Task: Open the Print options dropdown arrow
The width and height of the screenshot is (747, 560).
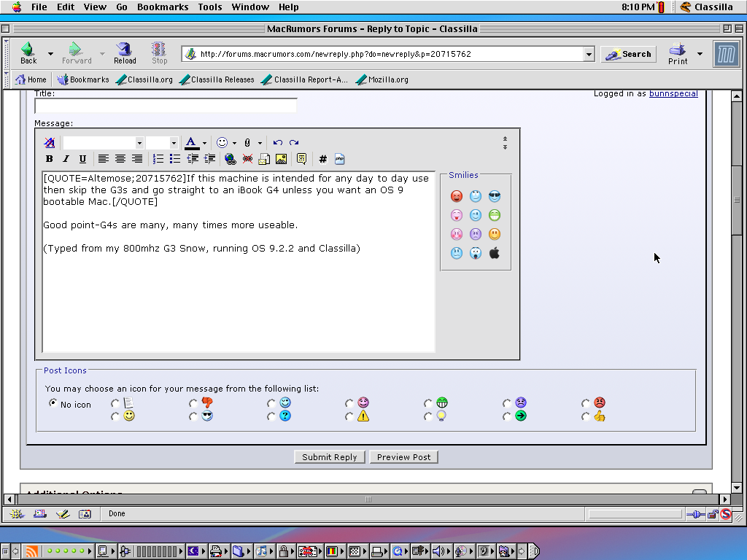Action: pos(700,54)
